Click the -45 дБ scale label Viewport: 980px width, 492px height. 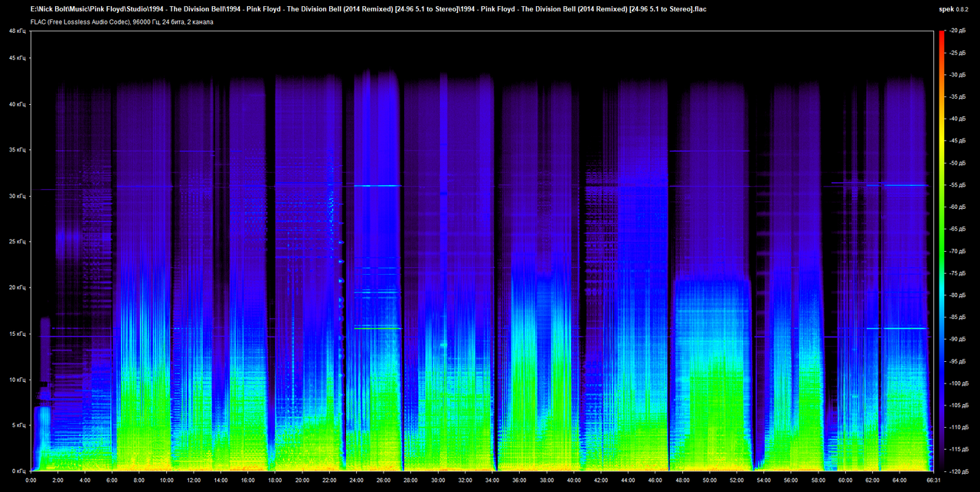[x=956, y=141]
